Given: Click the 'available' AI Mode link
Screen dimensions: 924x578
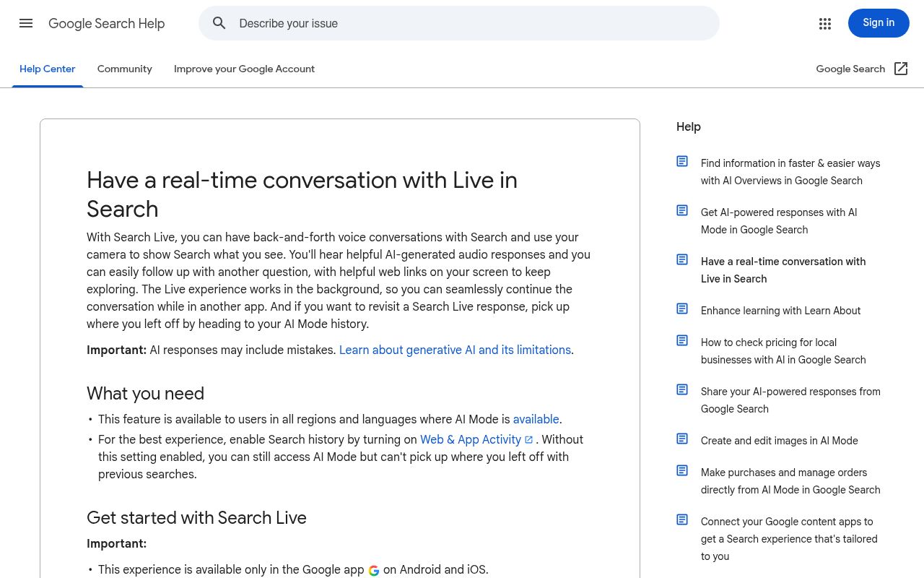Looking at the screenshot, I should click(x=536, y=419).
